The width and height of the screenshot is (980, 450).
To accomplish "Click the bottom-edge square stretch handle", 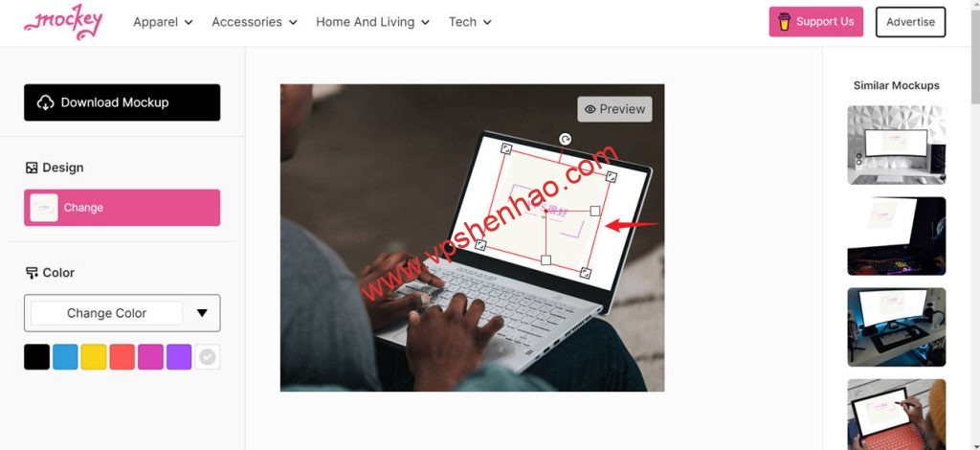I will 546,259.
